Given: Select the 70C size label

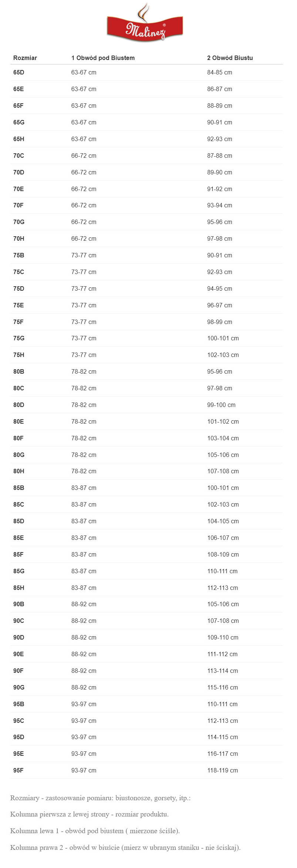Looking at the screenshot, I should [x=18, y=156].
